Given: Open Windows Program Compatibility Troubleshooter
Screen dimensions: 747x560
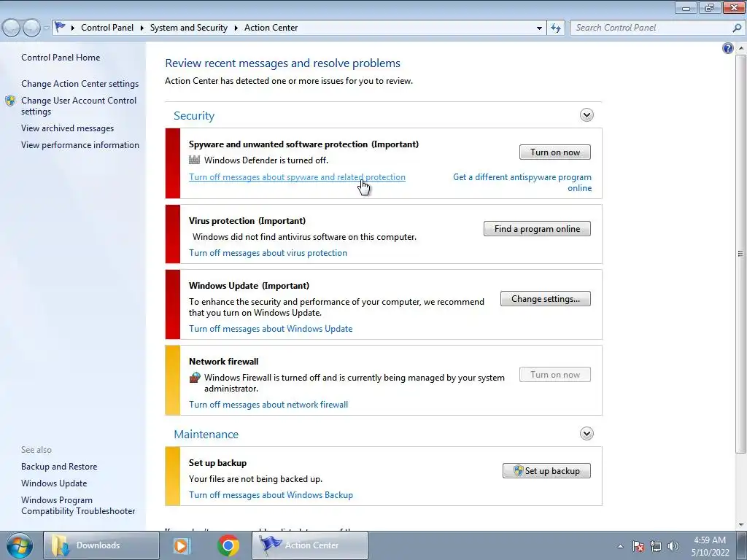Looking at the screenshot, I should point(78,505).
